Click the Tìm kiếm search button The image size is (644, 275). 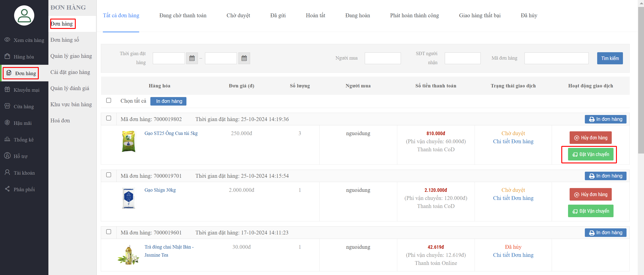tap(610, 58)
